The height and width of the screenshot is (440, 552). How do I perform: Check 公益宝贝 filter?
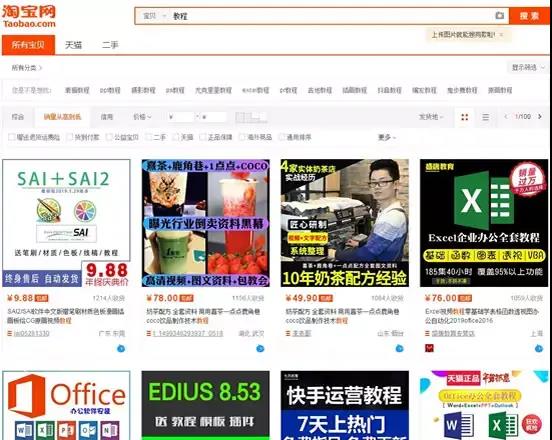(x=109, y=137)
